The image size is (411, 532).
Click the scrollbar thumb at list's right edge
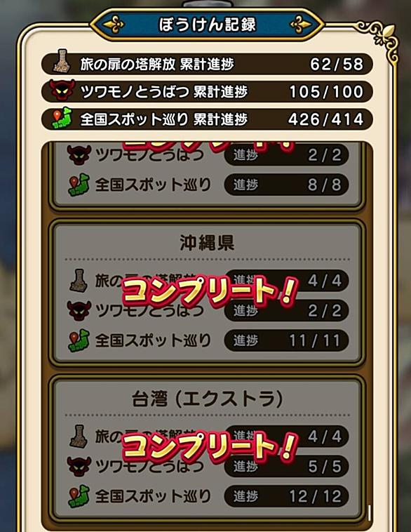click(370, 513)
